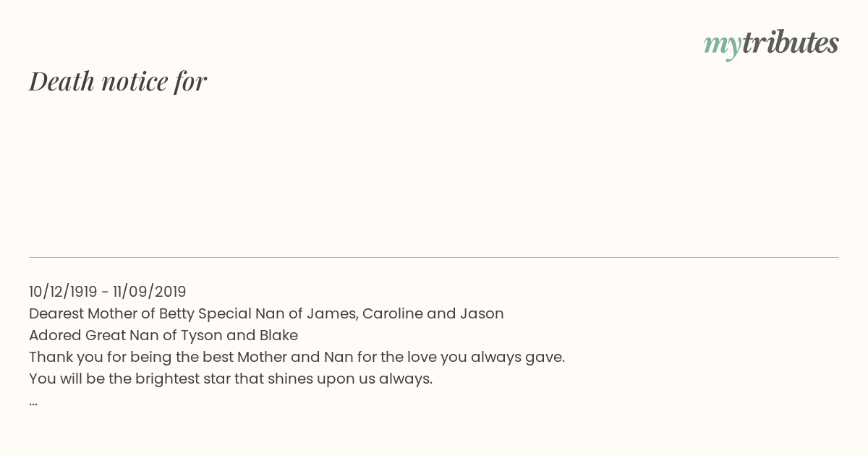Select the green "my" part of logo
868x456 pixels.
click(723, 46)
